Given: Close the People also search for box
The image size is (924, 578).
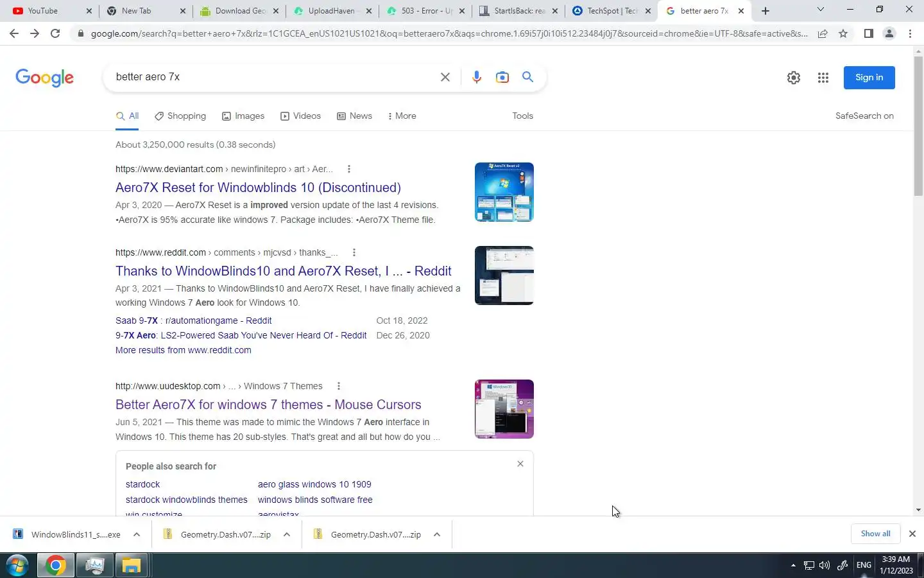Looking at the screenshot, I should click(x=520, y=464).
